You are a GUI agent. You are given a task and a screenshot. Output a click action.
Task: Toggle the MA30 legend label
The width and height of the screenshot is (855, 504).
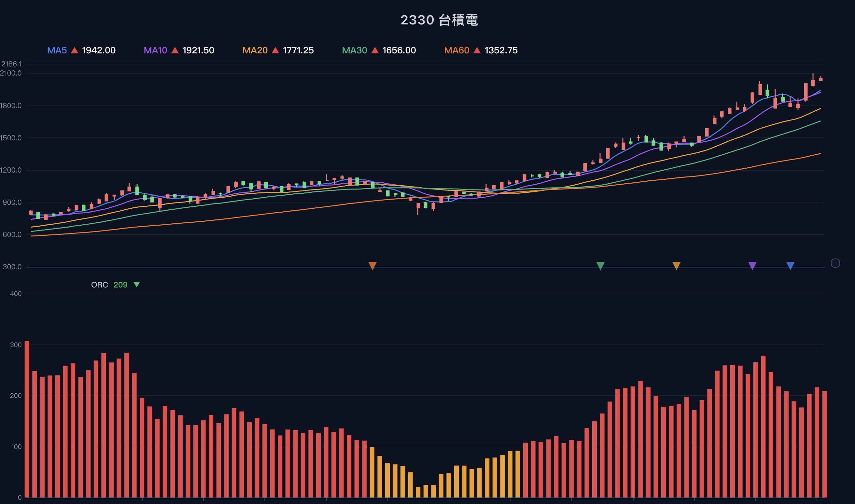[355, 50]
